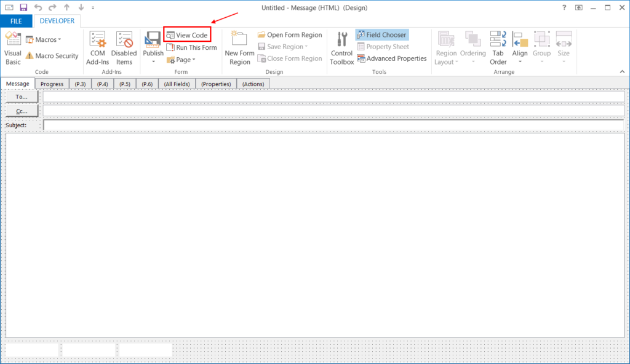Switch to the DEVELOPER ribbon tab
Viewport: 630px width, 364px height.
[x=57, y=20]
